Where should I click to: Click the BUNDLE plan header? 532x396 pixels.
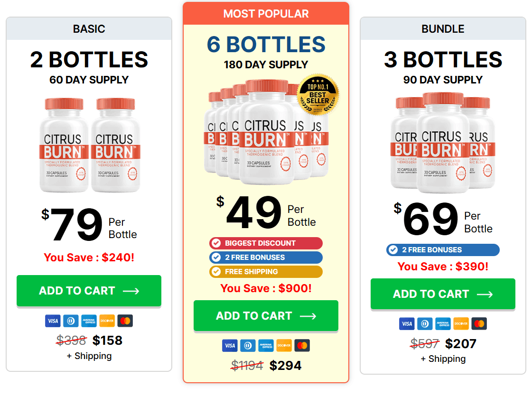(442, 29)
